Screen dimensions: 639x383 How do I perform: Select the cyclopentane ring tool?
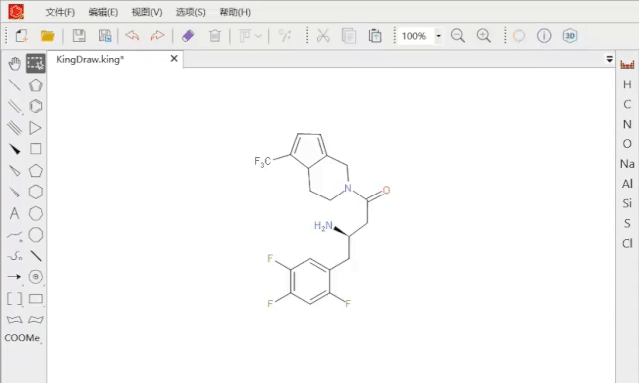point(35,170)
